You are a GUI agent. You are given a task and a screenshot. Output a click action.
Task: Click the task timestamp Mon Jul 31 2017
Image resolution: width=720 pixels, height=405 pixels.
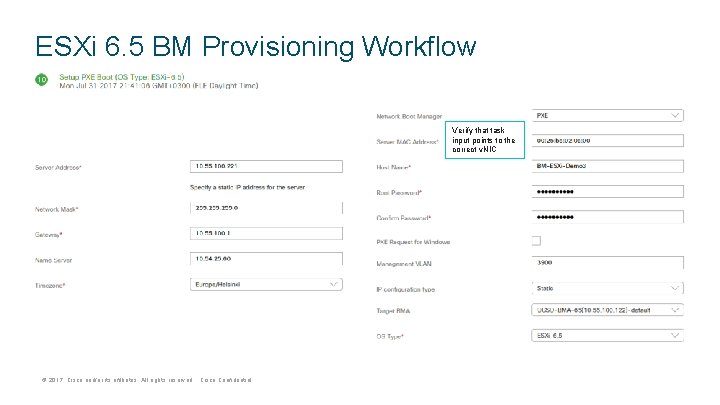click(159, 85)
